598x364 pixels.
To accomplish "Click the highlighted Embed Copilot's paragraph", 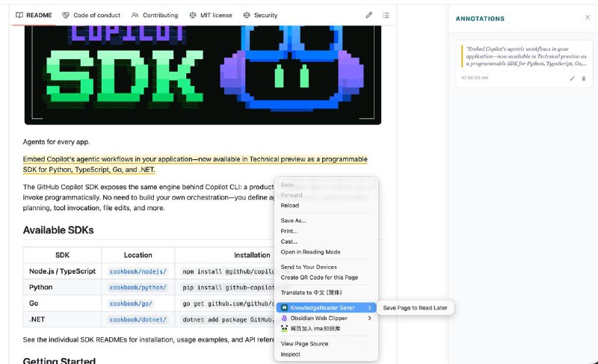I will tap(195, 164).
